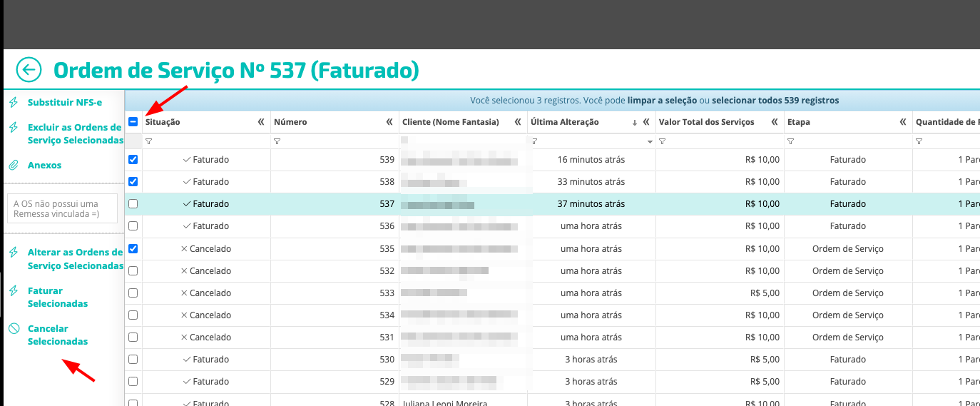Click 'selecionar todos 539 registros' link
The image size is (980, 406).
[x=775, y=101]
